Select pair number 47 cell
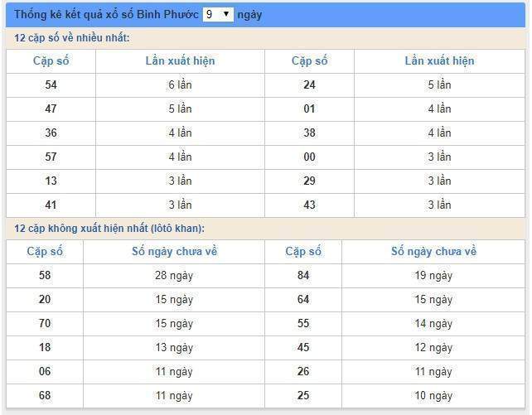 coord(51,109)
